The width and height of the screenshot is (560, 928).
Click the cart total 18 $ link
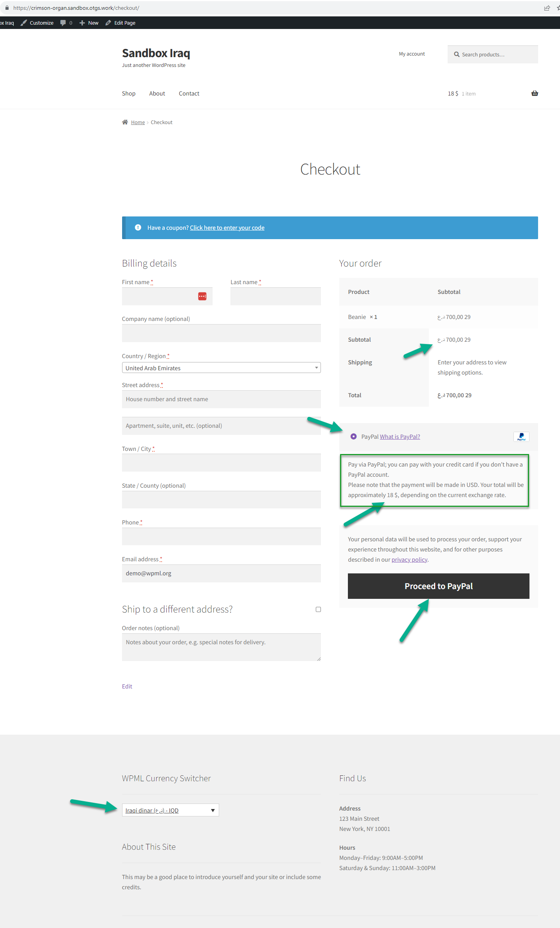click(453, 94)
